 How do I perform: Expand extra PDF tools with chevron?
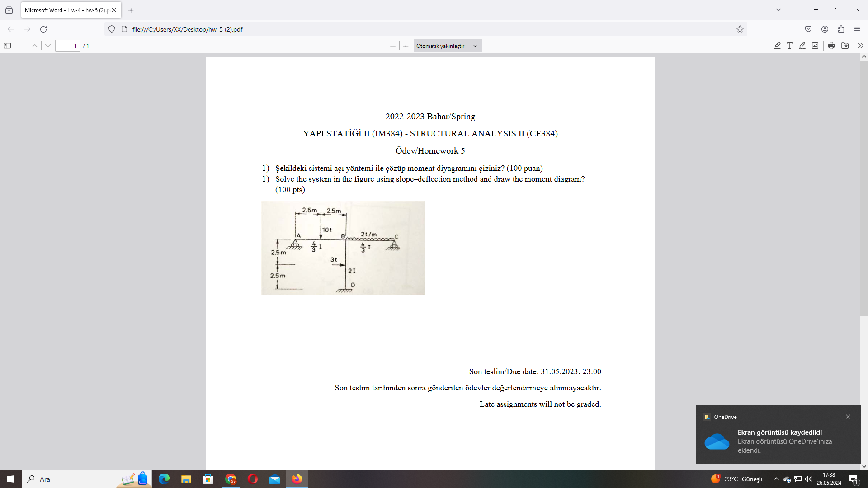[x=860, y=46]
